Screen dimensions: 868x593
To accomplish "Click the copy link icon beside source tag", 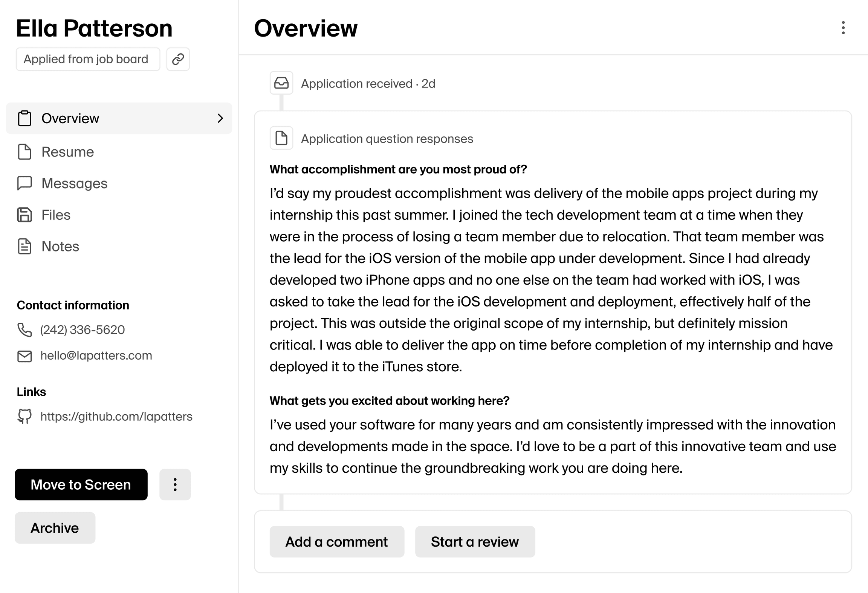I will click(x=178, y=59).
